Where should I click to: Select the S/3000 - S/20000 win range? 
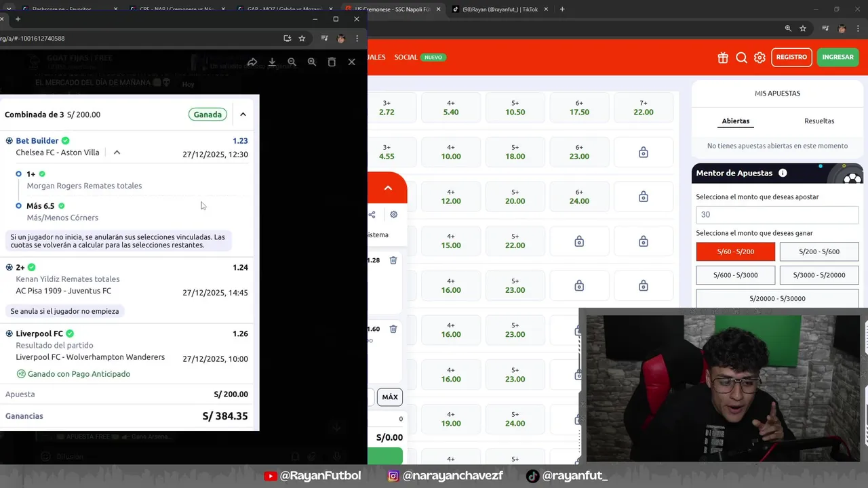[x=819, y=275]
